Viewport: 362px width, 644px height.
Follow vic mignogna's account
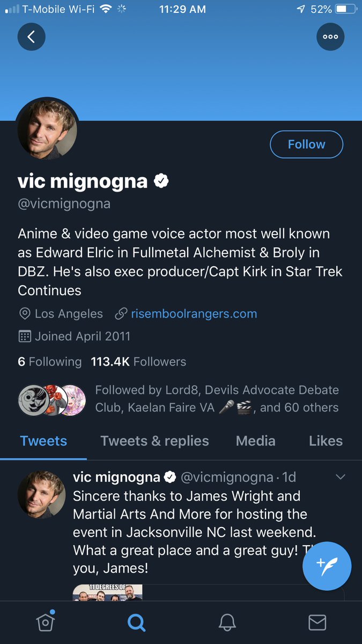click(x=306, y=144)
